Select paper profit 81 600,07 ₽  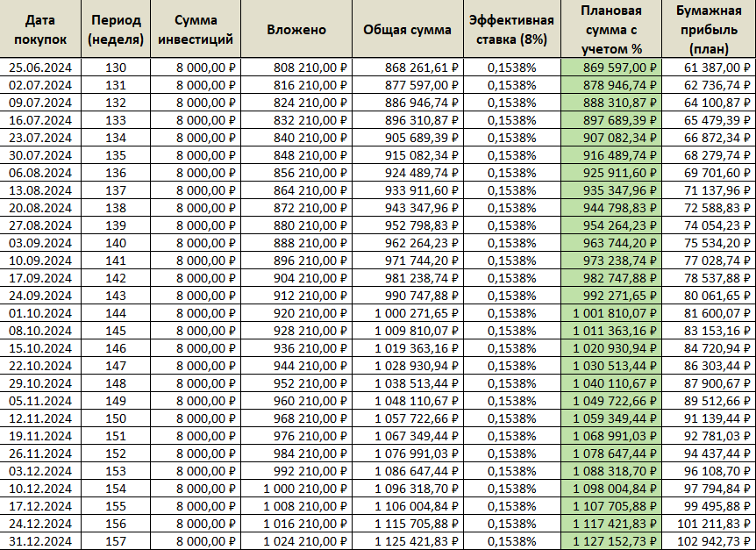(x=709, y=313)
